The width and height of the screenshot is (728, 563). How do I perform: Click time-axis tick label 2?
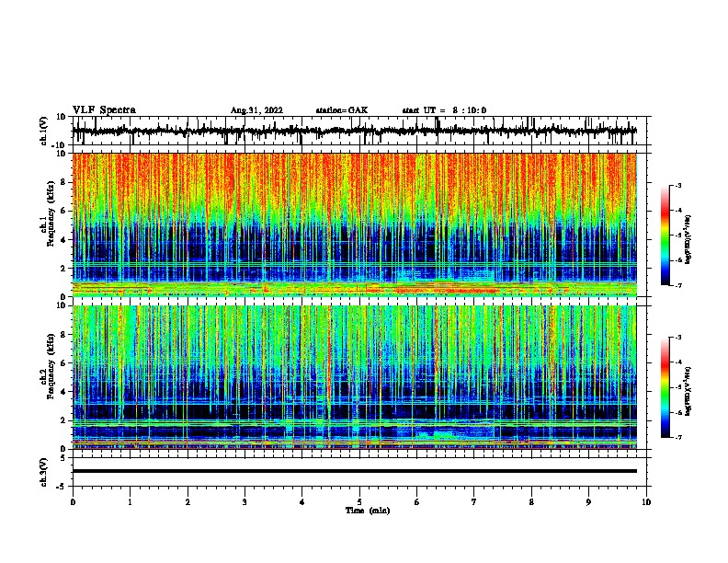coord(188,502)
